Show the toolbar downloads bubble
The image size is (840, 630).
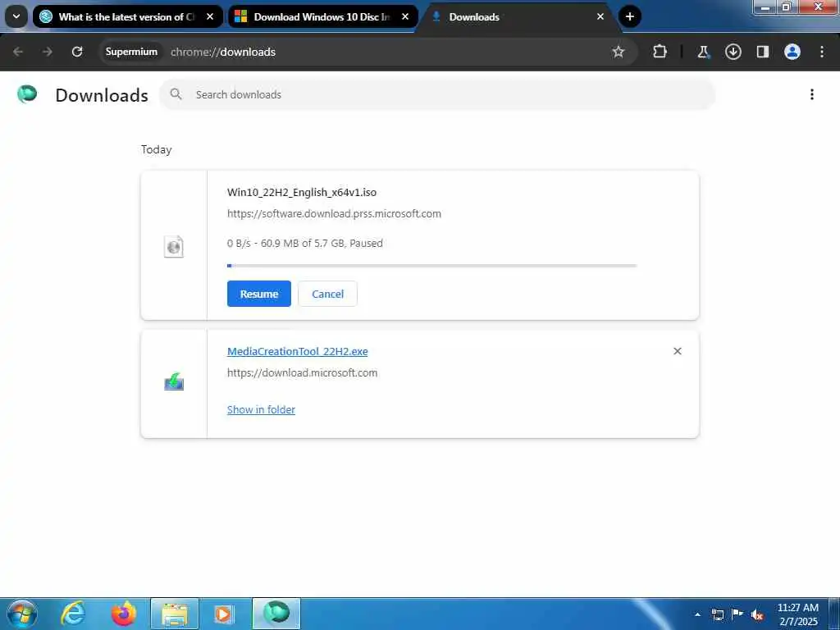pyautogui.click(x=733, y=52)
